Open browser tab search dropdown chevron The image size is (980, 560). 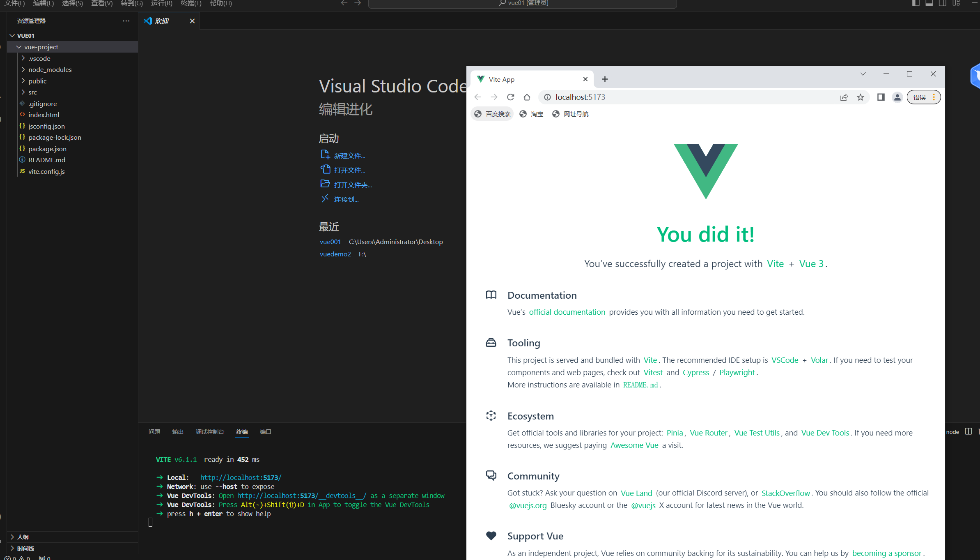pos(863,74)
